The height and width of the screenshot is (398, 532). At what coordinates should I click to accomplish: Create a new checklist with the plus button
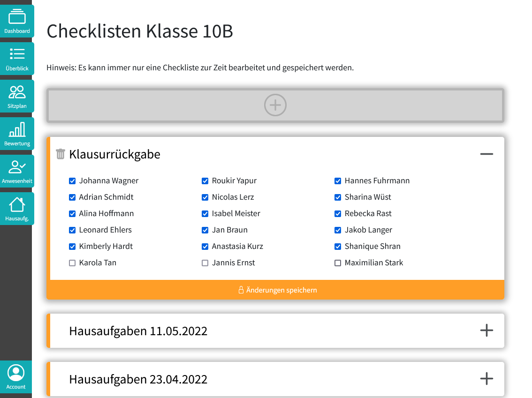click(275, 105)
